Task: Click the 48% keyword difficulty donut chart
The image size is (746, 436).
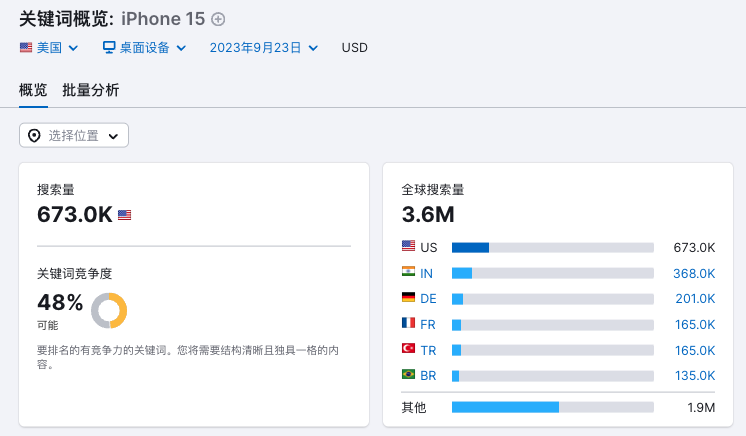Action: (109, 310)
